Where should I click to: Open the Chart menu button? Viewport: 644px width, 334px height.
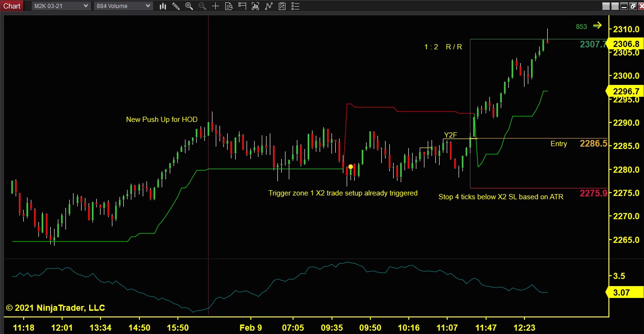[x=12, y=6]
